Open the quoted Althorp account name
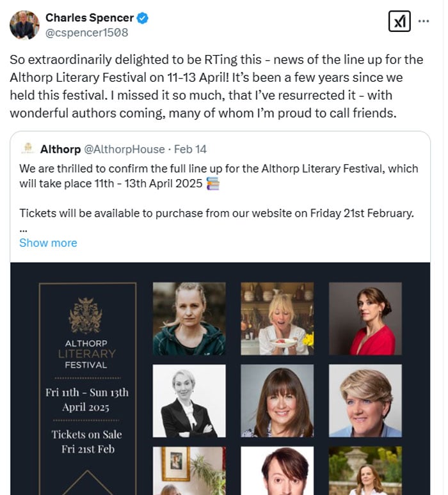The width and height of the screenshot is (448, 495). pyautogui.click(x=60, y=149)
